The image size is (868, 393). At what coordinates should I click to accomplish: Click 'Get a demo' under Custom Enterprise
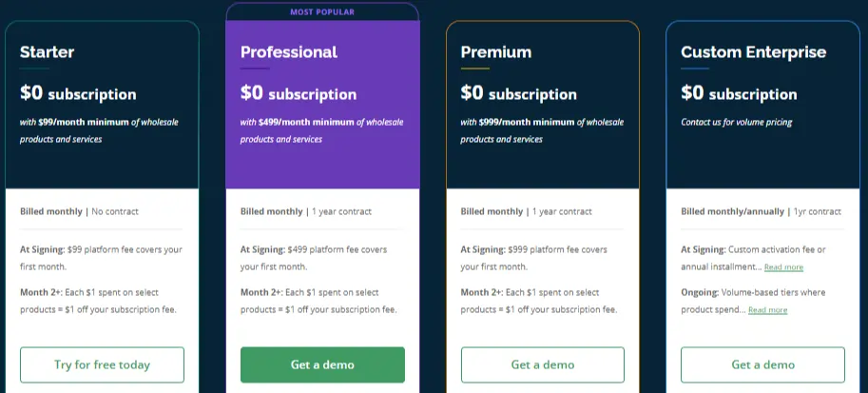[762, 364]
